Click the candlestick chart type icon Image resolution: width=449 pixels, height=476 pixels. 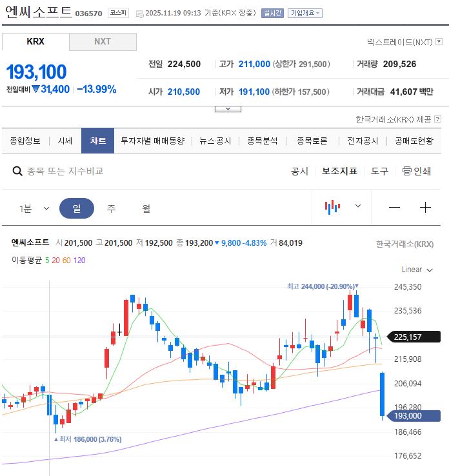(332, 207)
